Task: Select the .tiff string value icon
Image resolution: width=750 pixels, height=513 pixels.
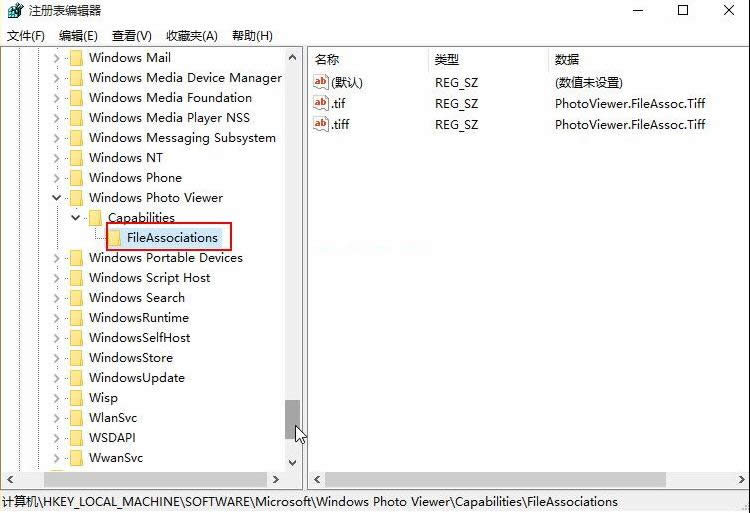Action: coord(321,124)
